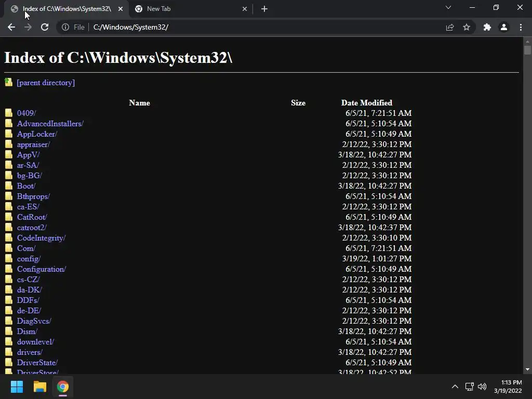532x399 pixels.
Task: Reload the System32 index page
Action: 45,27
